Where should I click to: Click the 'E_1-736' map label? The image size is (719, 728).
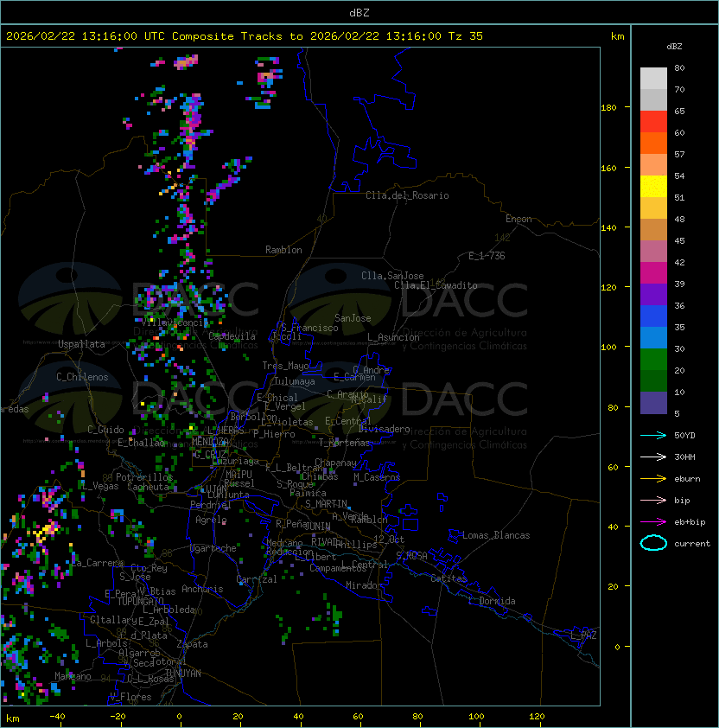[x=487, y=256]
